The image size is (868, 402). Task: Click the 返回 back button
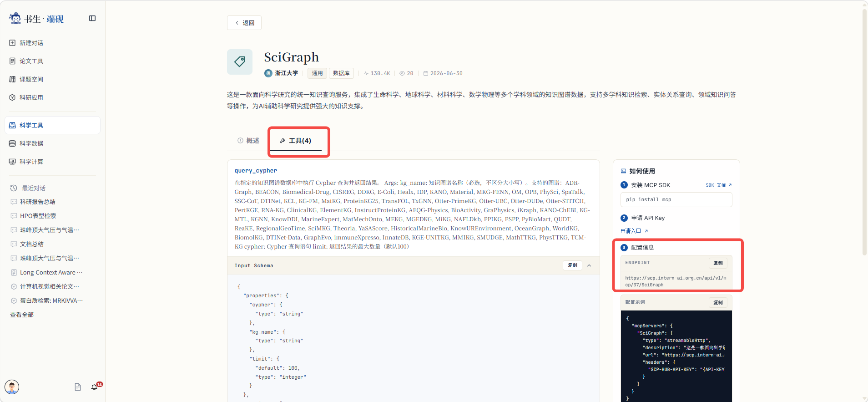(x=244, y=23)
